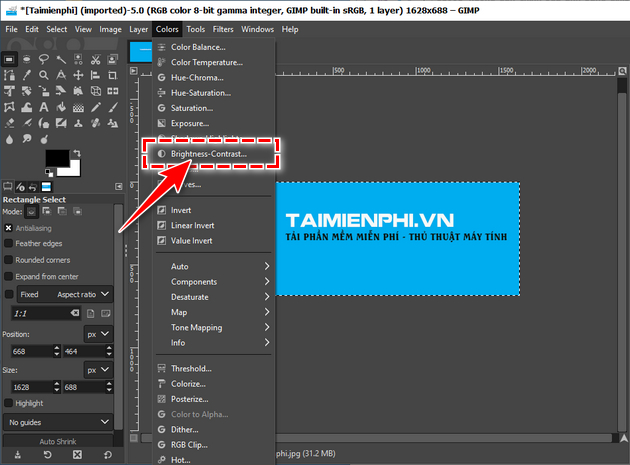The height and width of the screenshot is (465, 630).
Task: Select the Paths tool
Action: pyautogui.click(x=9, y=75)
